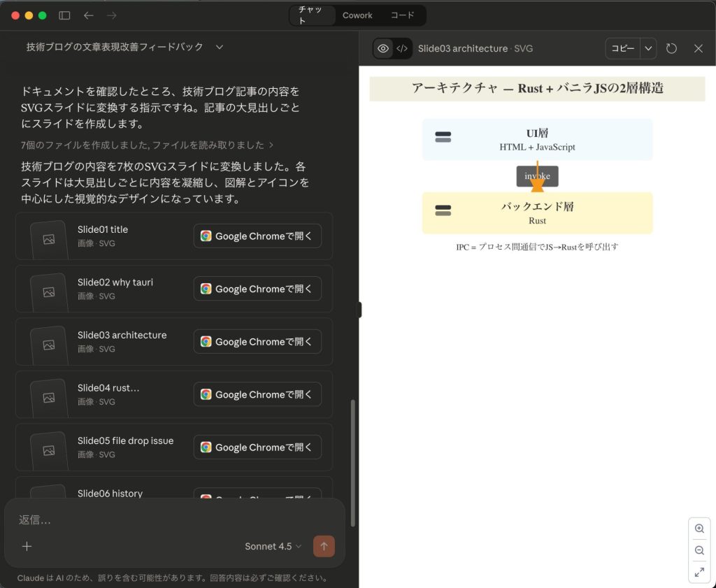Close the SVG preview panel
The image size is (716, 588).
pos(698,48)
